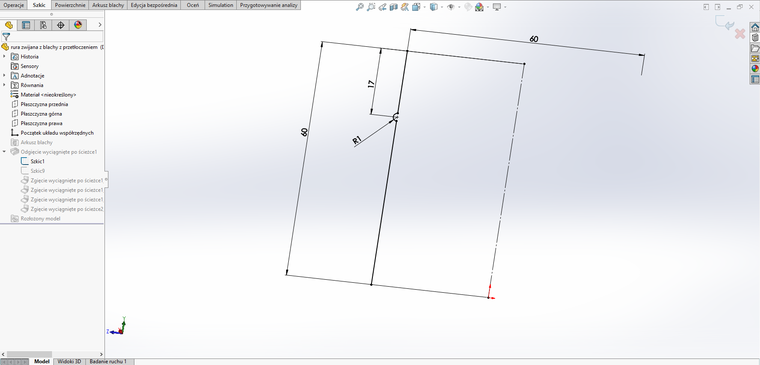760x365 pixels.
Task: Open the Widoki 3D bottom tab
Action: (x=69, y=362)
